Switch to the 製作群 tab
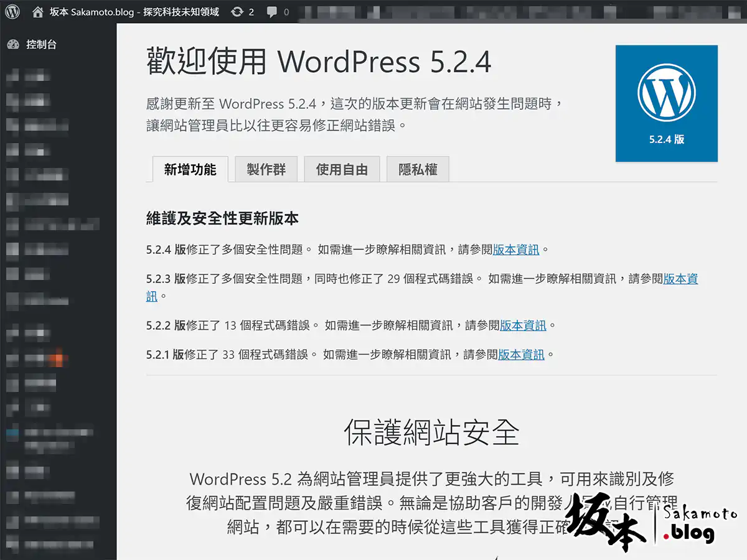This screenshot has width=747, height=560. point(266,169)
